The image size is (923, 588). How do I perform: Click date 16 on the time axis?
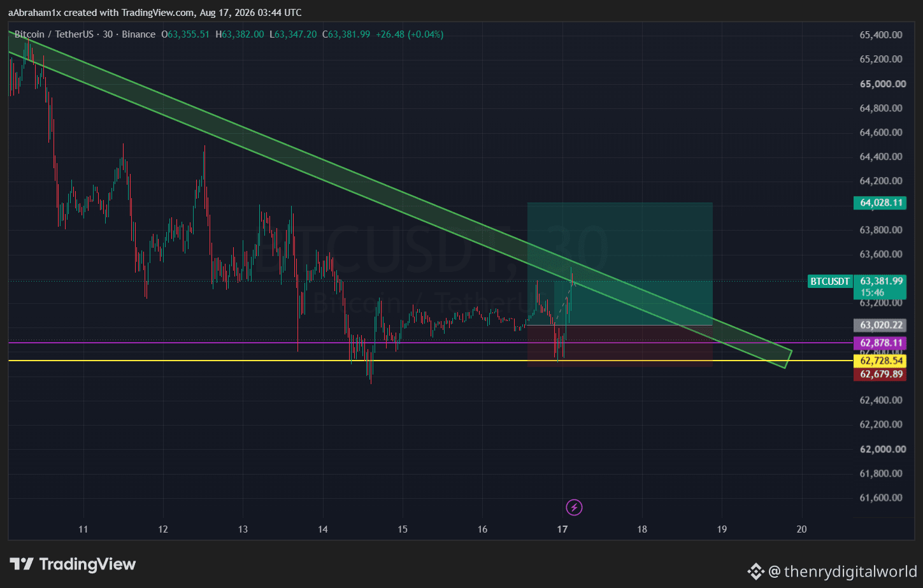click(x=482, y=529)
